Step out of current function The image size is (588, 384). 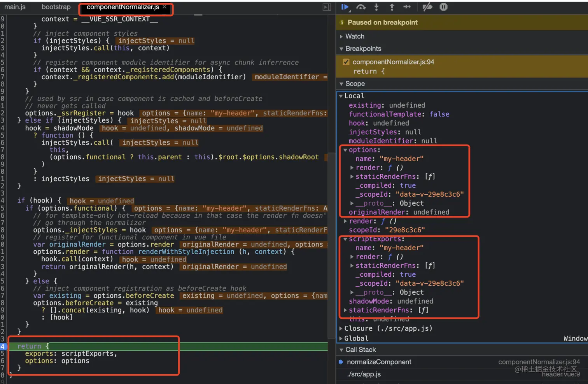pyautogui.click(x=392, y=7)
